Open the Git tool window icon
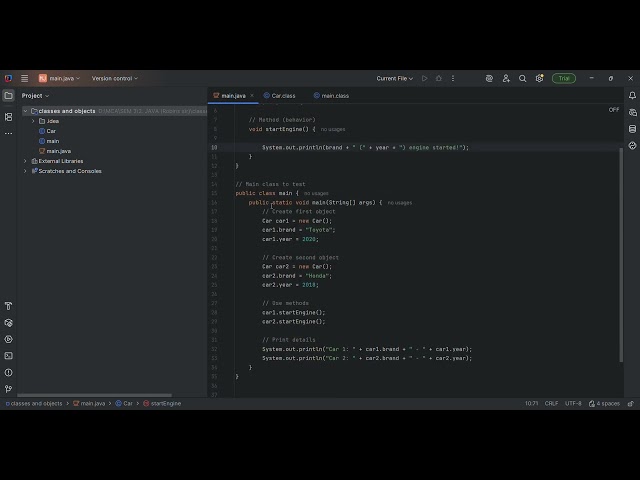 [x=8, y=389]
